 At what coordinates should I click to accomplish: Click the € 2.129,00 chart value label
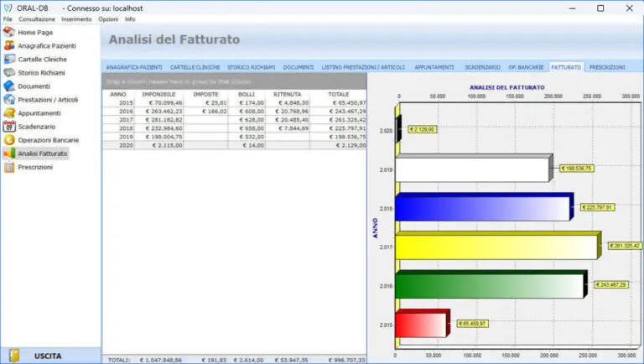point(422,129)
